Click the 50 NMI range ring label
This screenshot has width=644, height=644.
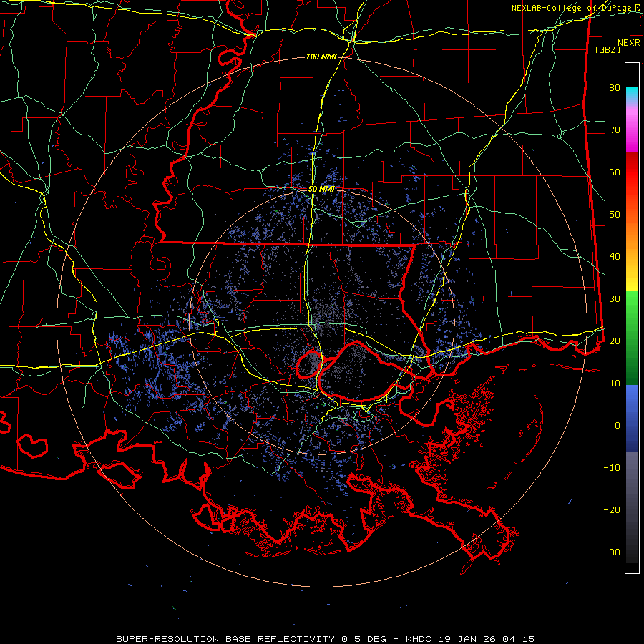[321, 190]
